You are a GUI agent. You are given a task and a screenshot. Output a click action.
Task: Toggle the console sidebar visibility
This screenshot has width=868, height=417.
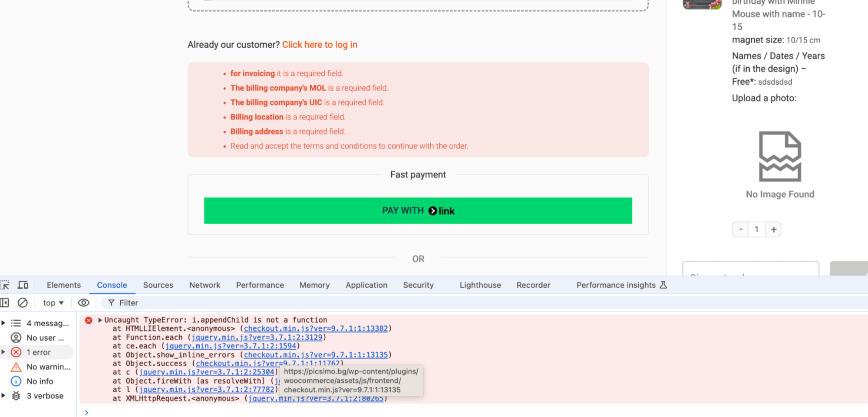pyautogui.click(x=5, y=303)
